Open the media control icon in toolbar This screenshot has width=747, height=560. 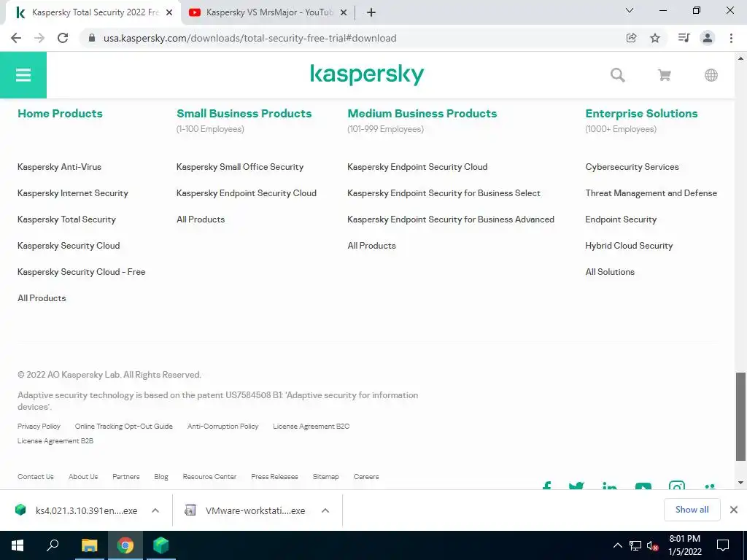click(x=684, y=38)
